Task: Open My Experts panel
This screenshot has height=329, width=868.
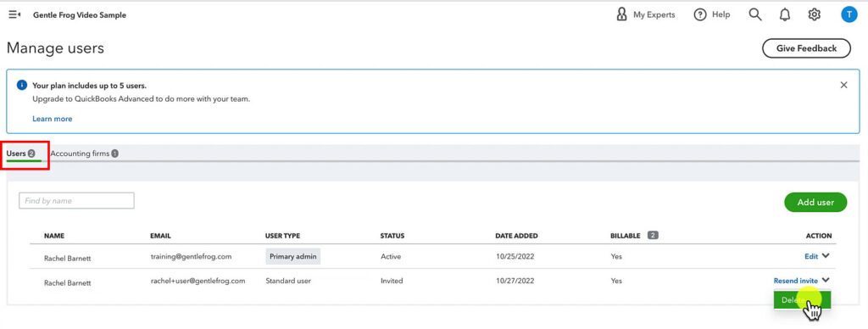Action: point(645,15)
